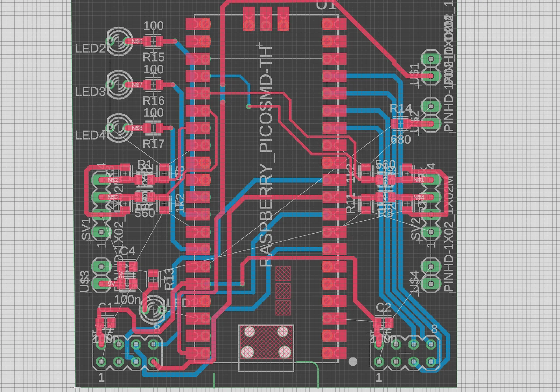Select the U1 designator label

[326, 5]
